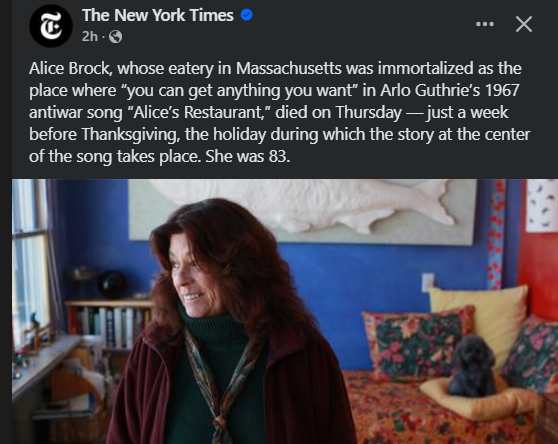
Task: Click the Alice Brock post text paragraph
Action: (x=279, y=112)
